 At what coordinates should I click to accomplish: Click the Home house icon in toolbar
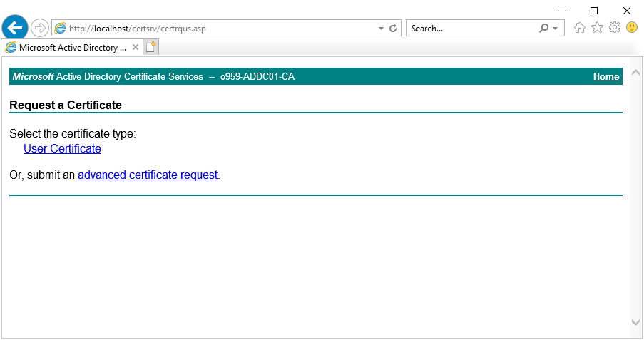[x=580, y=28]
